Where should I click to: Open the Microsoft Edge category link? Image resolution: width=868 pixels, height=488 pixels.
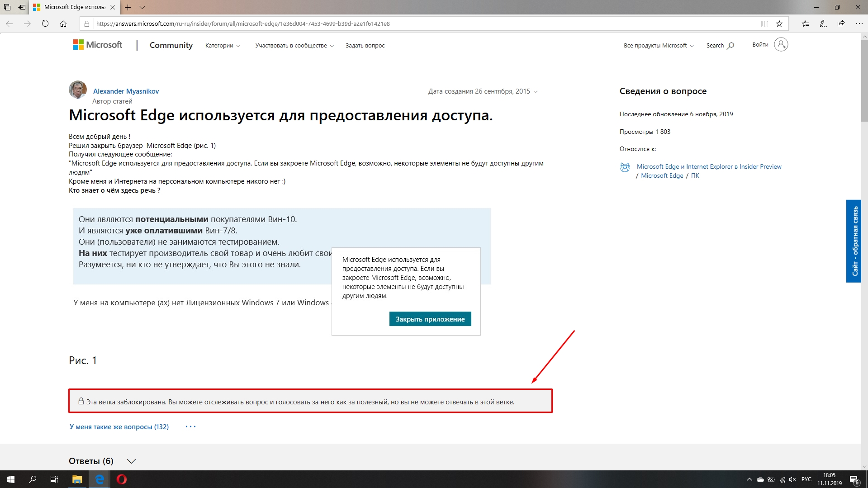coord(662,175)
